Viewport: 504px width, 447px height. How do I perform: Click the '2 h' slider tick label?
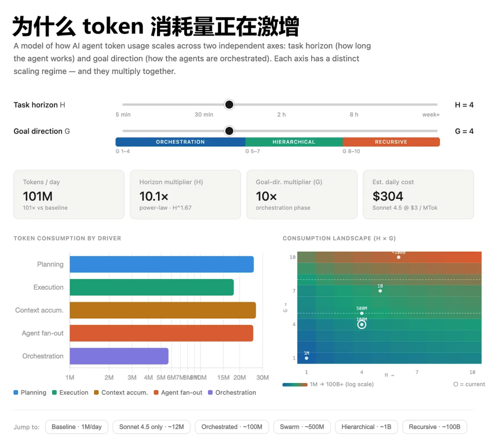pos(281,115)
